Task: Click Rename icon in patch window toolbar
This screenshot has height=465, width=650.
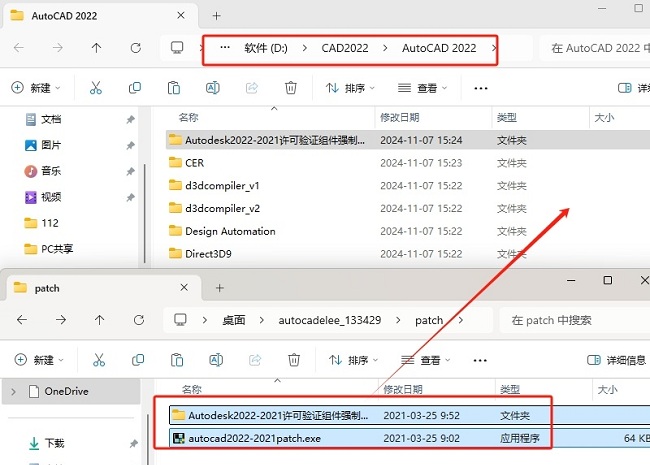Action: 216,360
